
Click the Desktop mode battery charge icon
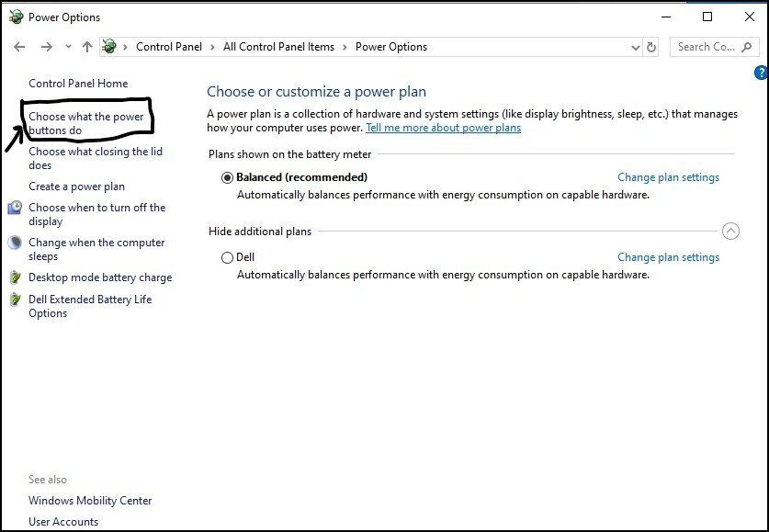coord(16,277)
